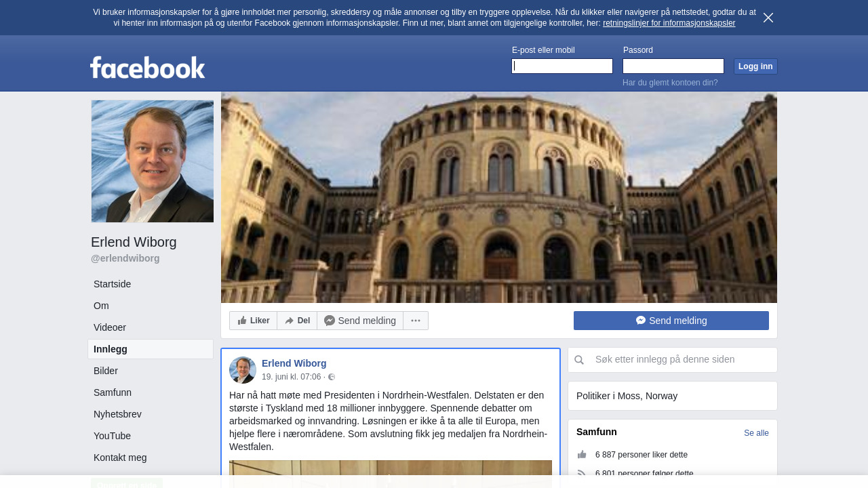The width and height of the screenshot is (868, 488).
Task: Open retningslinjer for informasjonskapsler link
Action: (669, 23)
